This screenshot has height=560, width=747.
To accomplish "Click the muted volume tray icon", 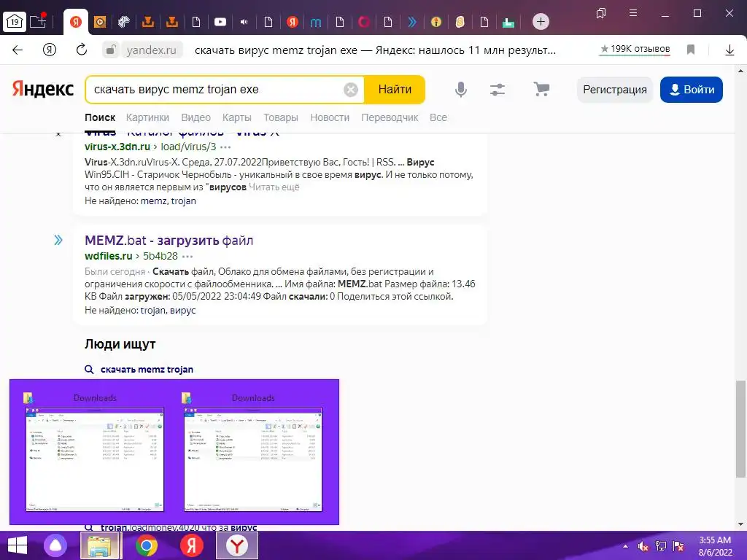I will 643,546.
